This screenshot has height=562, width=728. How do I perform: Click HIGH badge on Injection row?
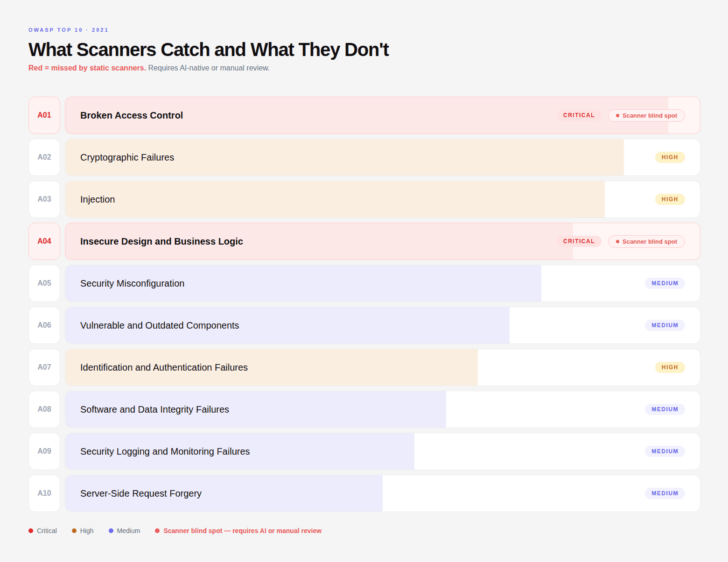[670, 199]
